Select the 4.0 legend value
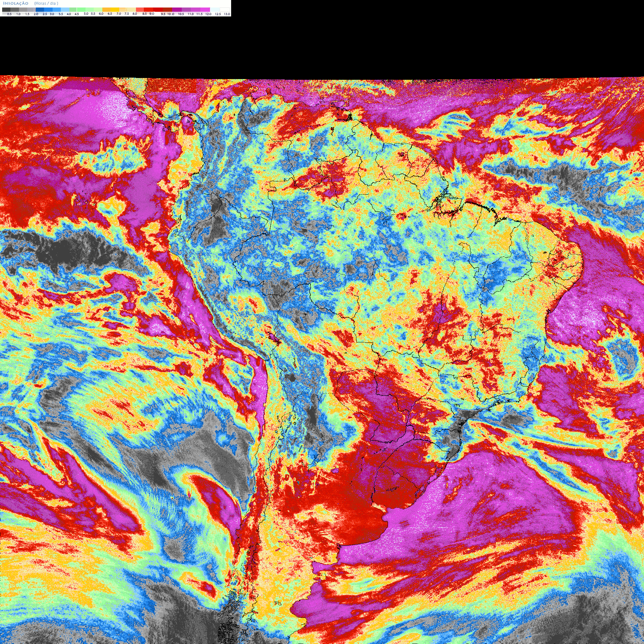 coord(69,14)
